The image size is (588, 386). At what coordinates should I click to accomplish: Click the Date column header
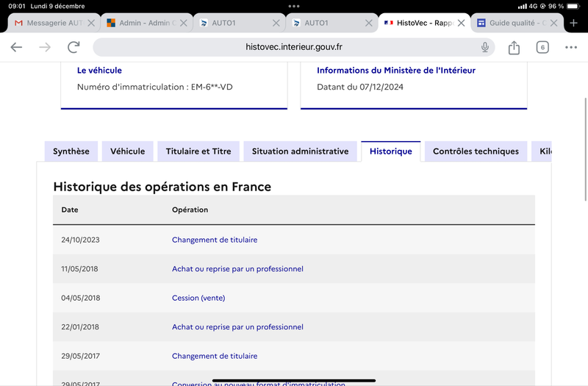click(70, 210)
